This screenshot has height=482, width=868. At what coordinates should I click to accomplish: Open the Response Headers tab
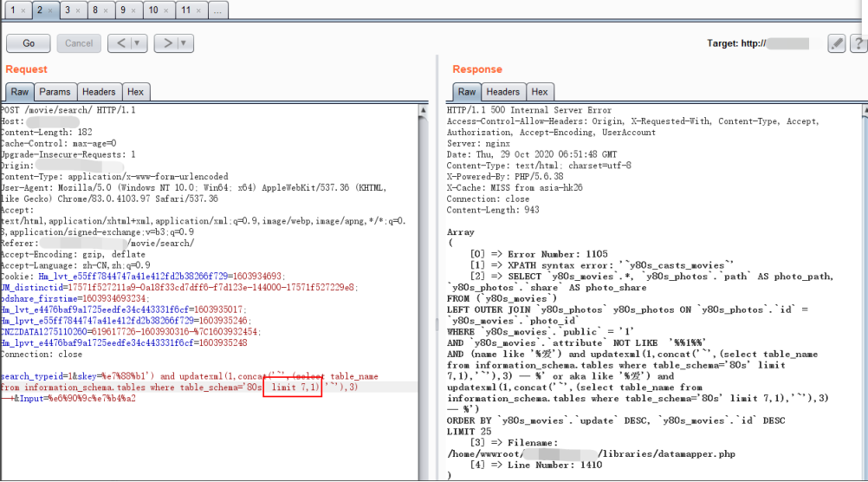click(x=502, y=92)
